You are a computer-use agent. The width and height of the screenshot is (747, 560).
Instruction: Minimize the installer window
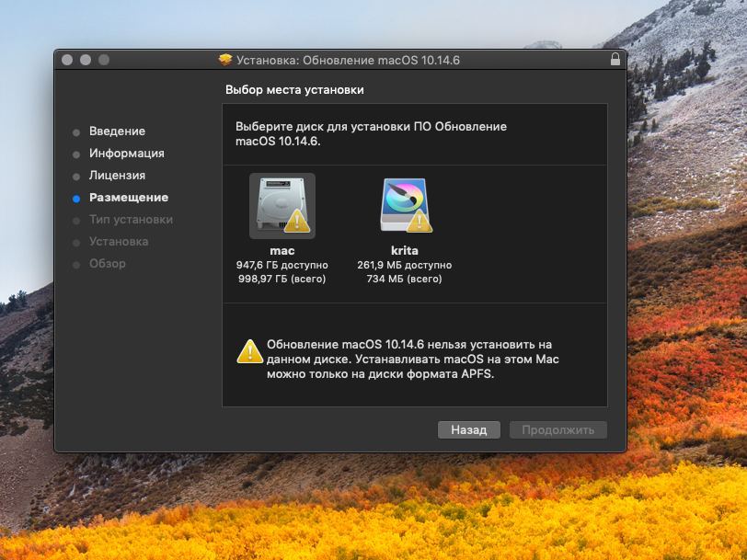coord(86,60)
